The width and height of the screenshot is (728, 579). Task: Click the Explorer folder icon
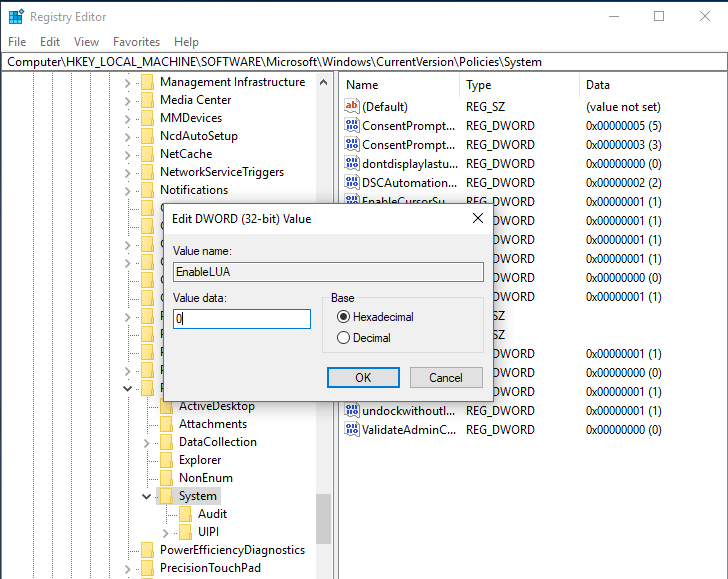pyautogui.click(x=166, y=460)
